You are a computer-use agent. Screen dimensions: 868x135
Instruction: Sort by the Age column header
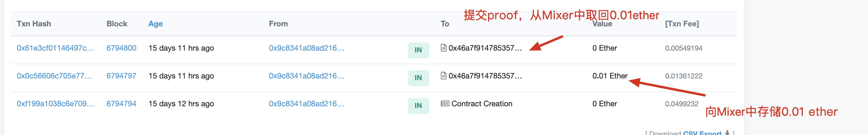(x=155, y=24)
